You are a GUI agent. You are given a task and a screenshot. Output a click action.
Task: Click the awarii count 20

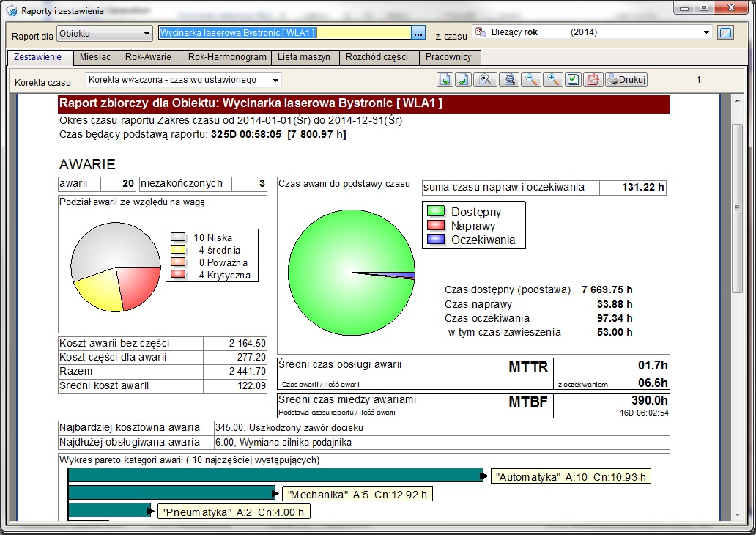127,184
